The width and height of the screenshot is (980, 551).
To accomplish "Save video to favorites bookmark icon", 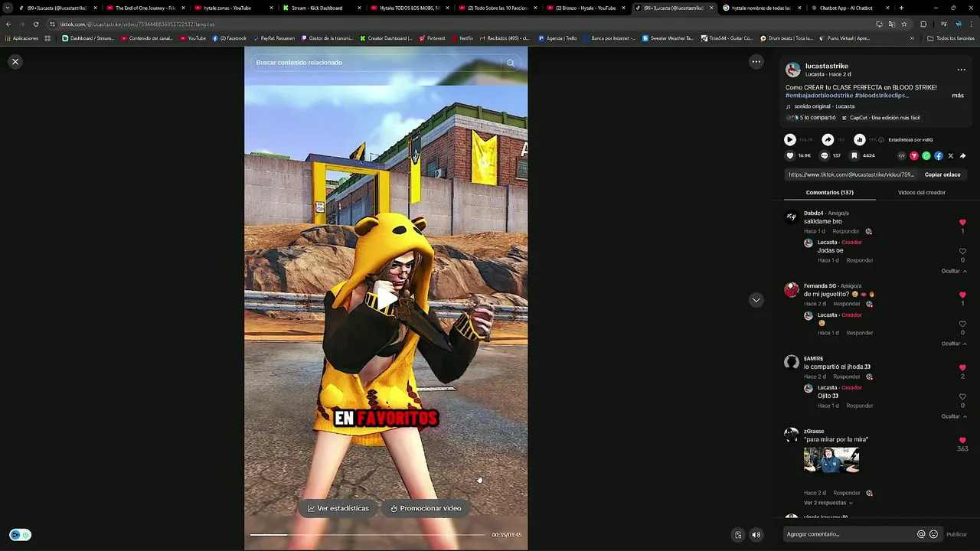I will (854, 155).
